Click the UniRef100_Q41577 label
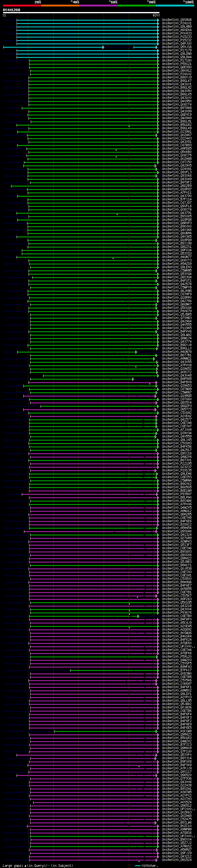 tap(177, 419)
